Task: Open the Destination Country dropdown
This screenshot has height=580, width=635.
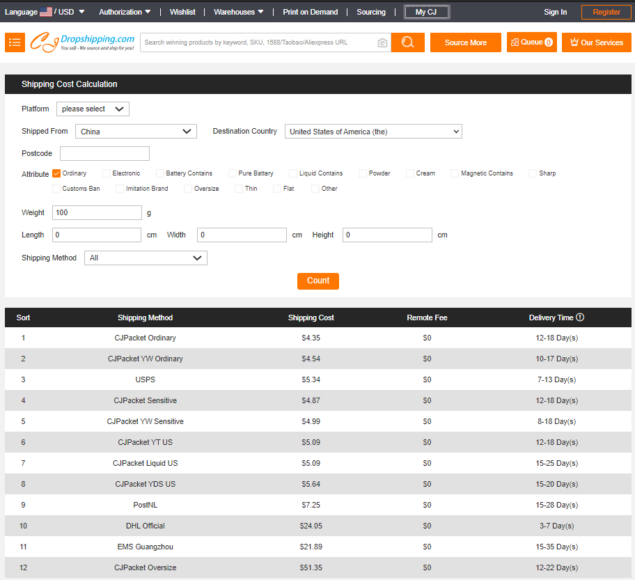Action: tap(373, 131)
